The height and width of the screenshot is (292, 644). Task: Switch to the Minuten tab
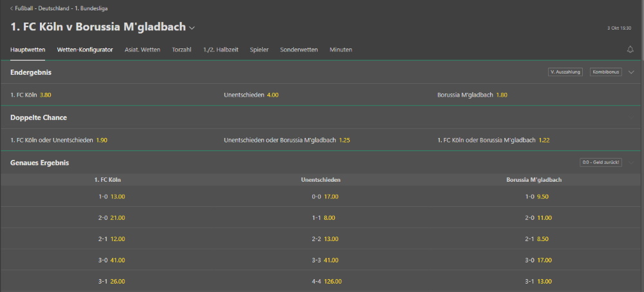341,50
